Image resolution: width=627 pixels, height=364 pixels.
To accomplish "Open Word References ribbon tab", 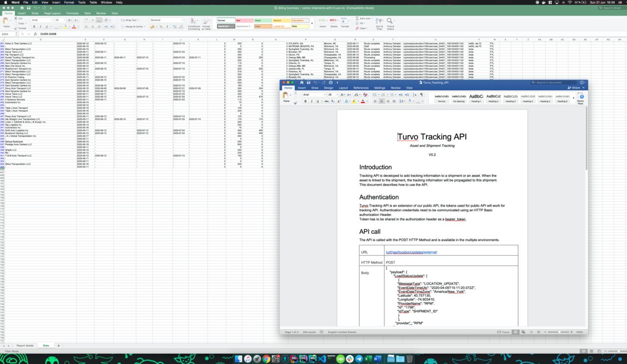I will [x=361, y=88].
